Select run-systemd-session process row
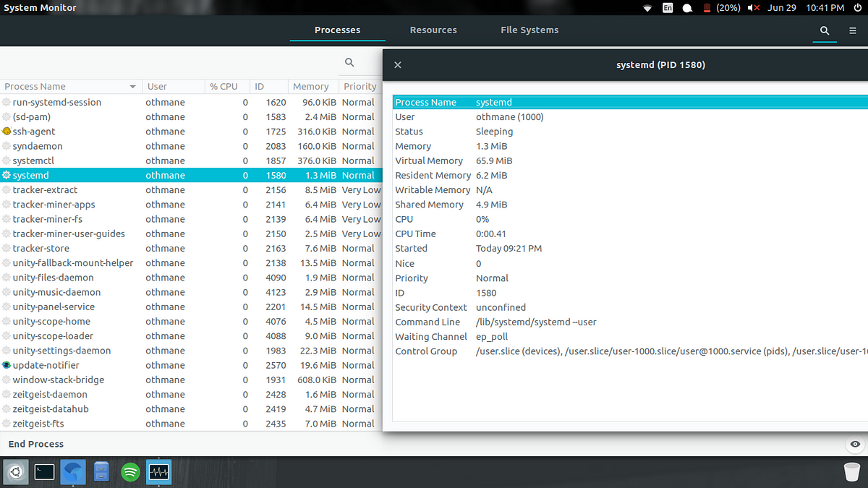Image resolution: width=868 pixels, height=488 pixels. [x=191, y=103]
